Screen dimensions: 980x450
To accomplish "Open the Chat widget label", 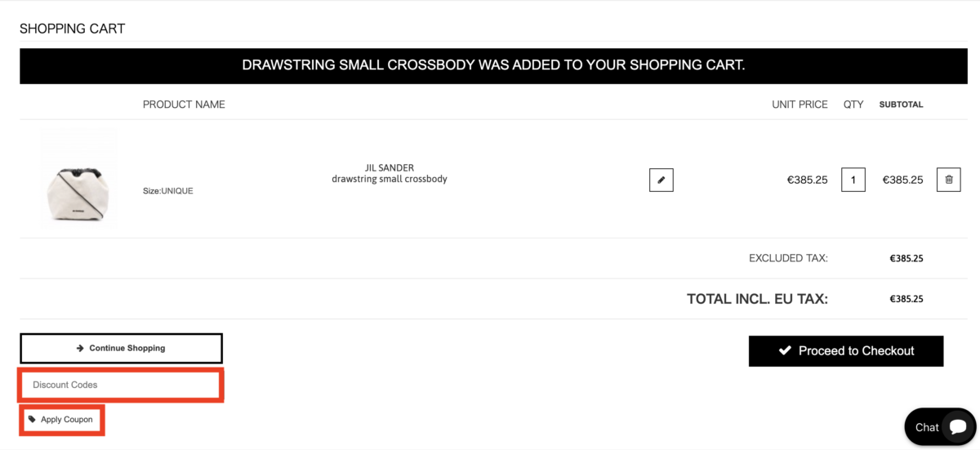I will [927, 427].
